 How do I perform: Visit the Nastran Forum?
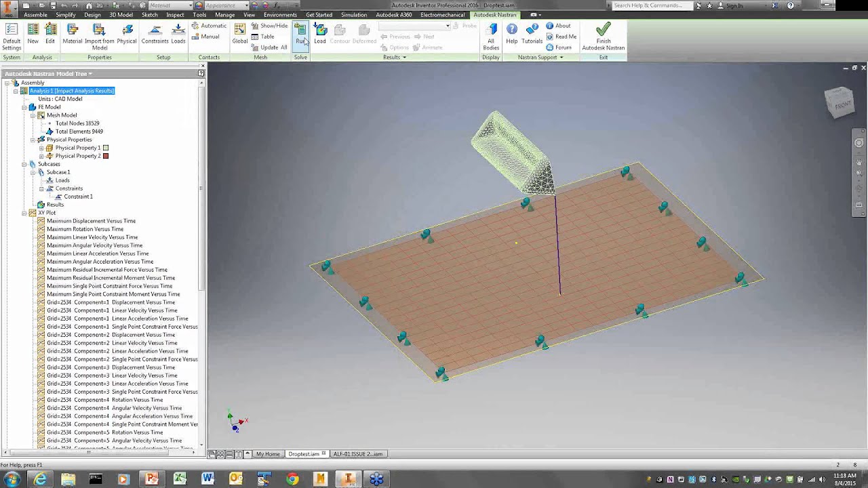pyautogui.click(x=559, y=47)
